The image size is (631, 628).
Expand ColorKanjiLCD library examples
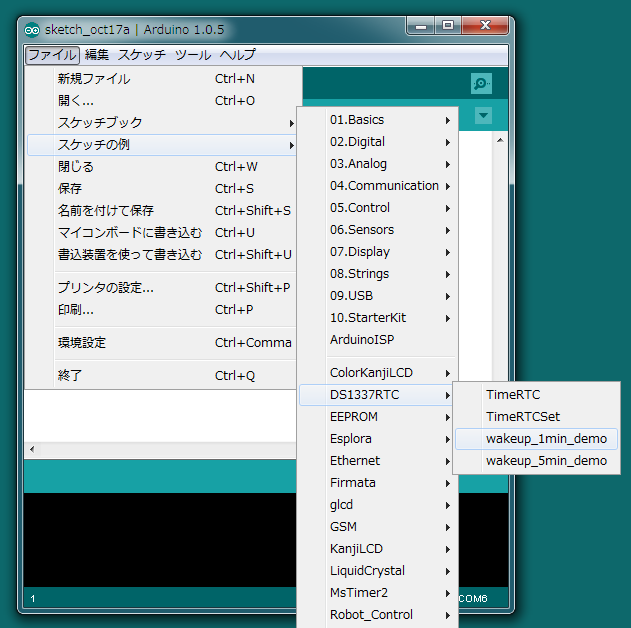tap(378, 373)
